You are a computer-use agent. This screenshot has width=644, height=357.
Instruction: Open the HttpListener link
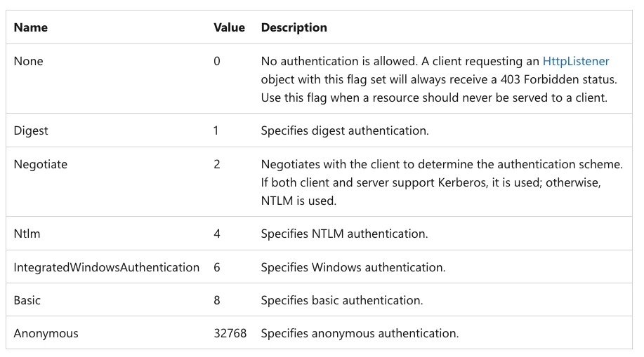pos(576,62)
